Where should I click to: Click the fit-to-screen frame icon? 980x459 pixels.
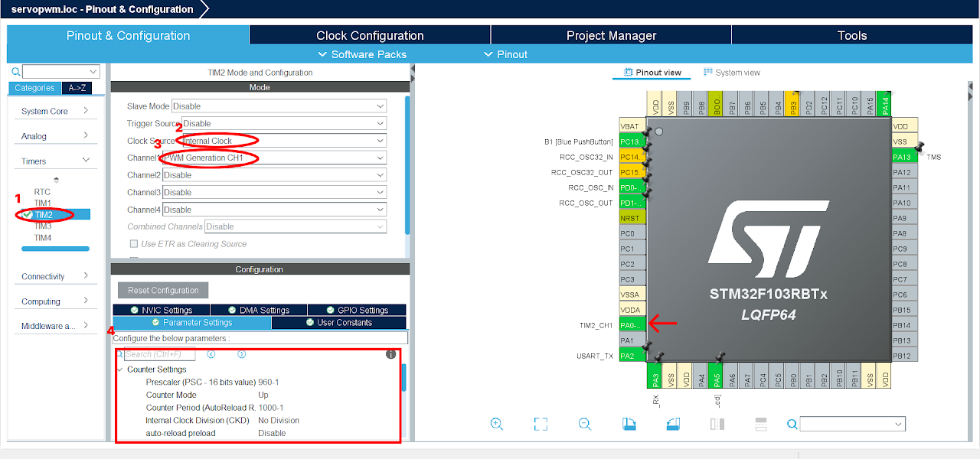point(541,424)
